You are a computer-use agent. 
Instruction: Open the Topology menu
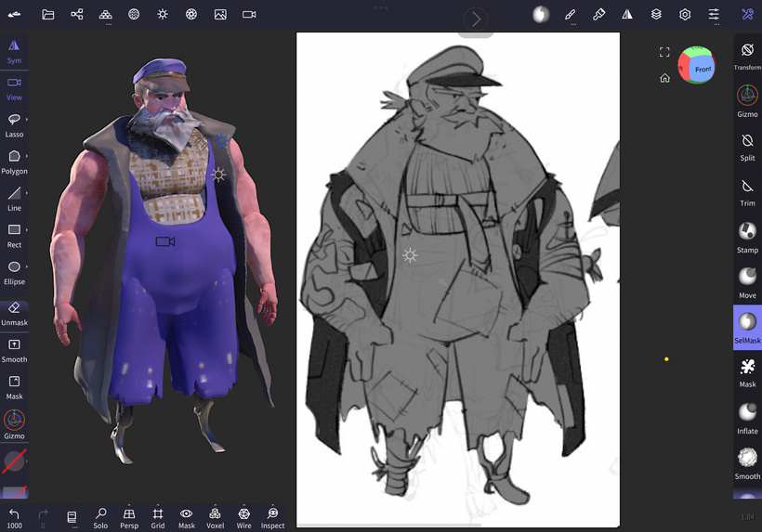pyautogui.click(x=106, y=15)
